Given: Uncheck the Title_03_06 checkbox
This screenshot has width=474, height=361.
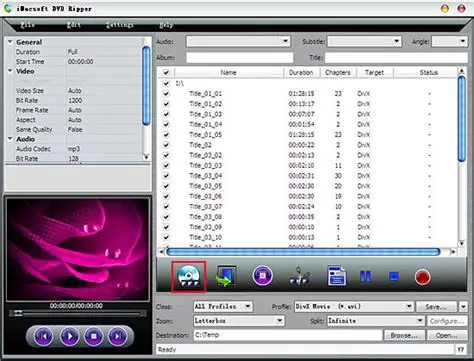Looking at the screenshot, I should click(x=166, y=196).
